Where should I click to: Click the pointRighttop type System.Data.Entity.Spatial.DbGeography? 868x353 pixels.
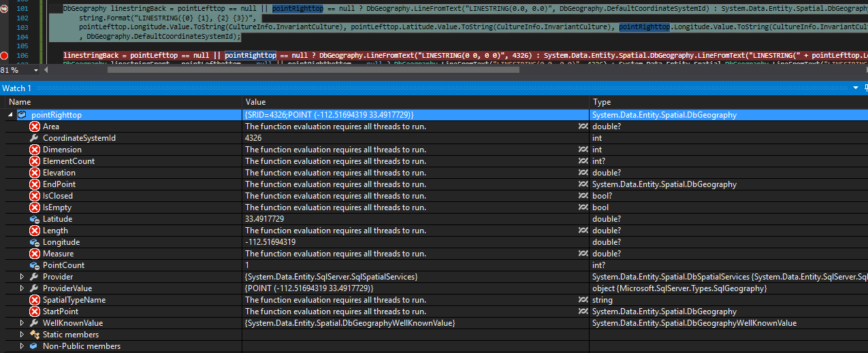tap(664, 115)
